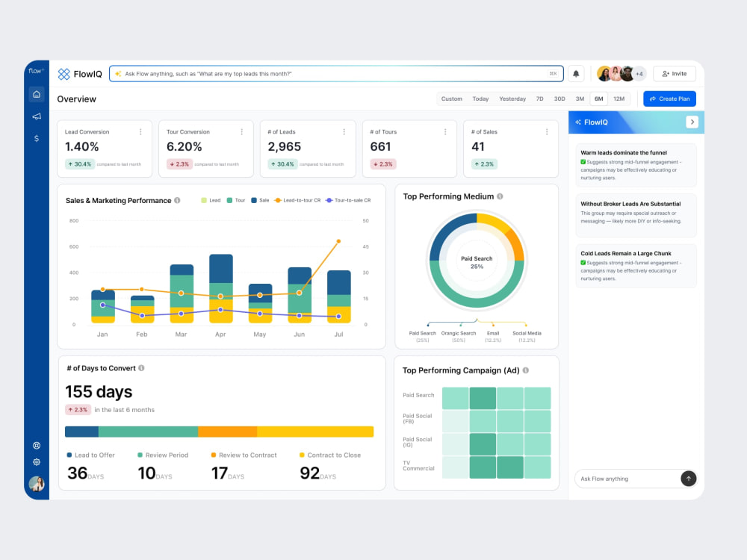
Task: Click the Lead to Offer progress segment
Action: (82, 432)
